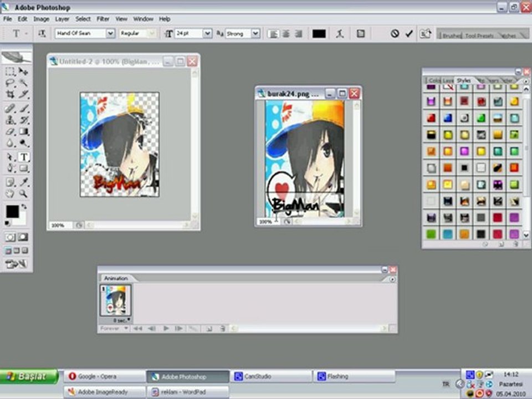Viewport: 532px width, 399px height.
Task: Open the Styles palette options menu
Action: point(525,81)
